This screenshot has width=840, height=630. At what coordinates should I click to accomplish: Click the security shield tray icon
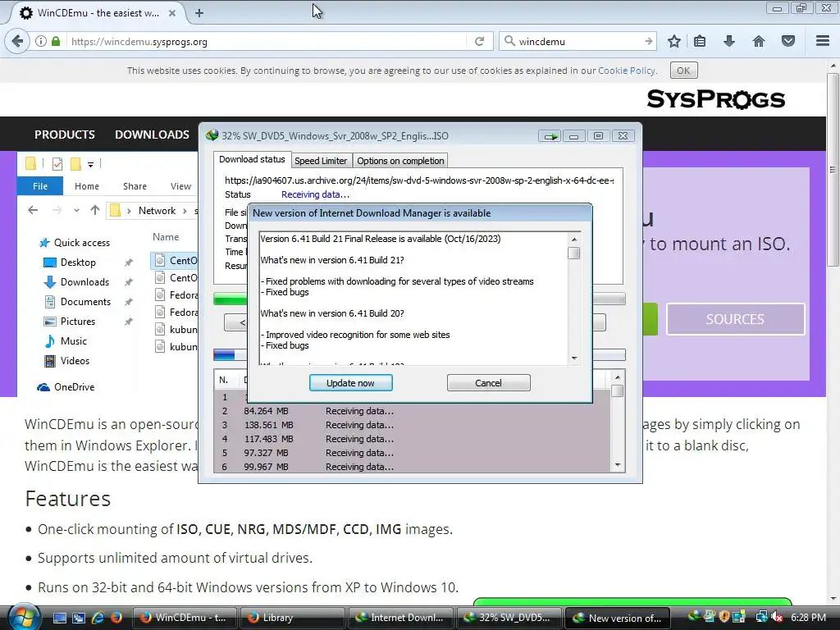(724, 617)
